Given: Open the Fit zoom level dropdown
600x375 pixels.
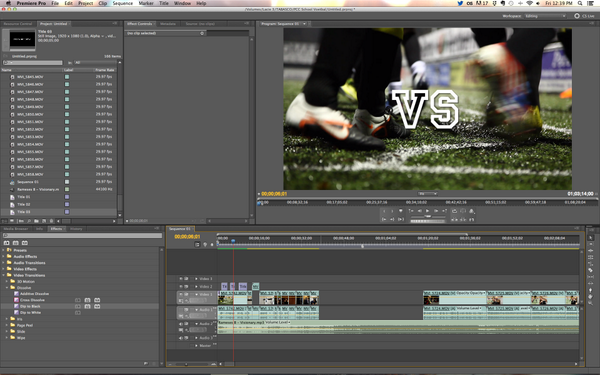Looking at the screenshot, I should click(427, 194).
